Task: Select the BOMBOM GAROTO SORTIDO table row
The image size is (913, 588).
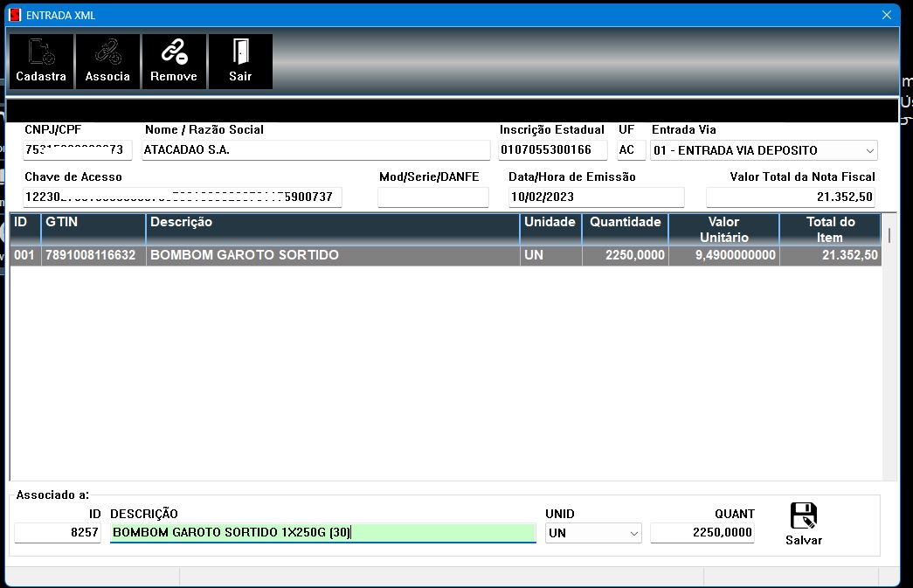Action: tap(332, 255)
